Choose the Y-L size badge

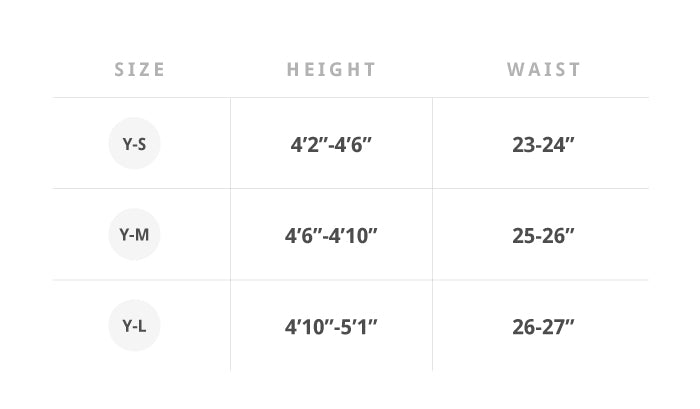134,326
